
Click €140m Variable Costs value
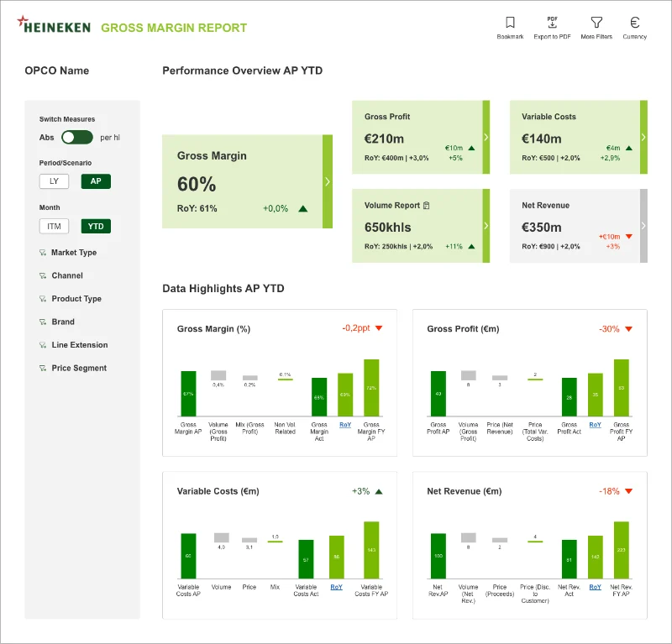[x=541, y=139]
